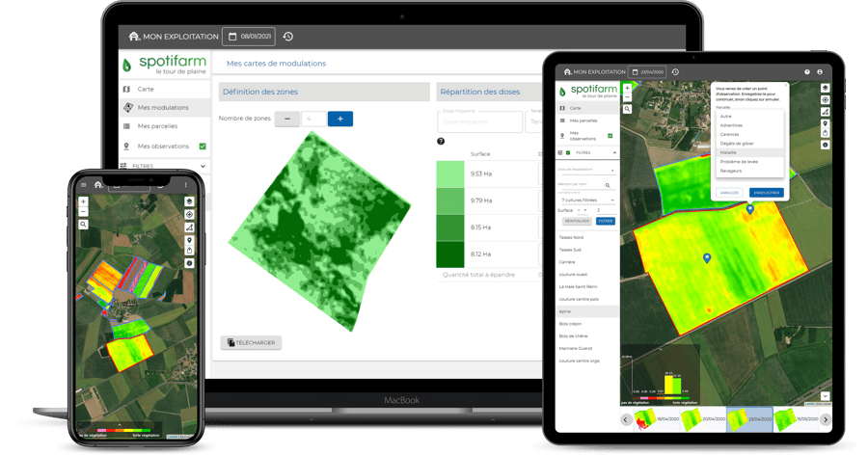This screenshot has height=455, width=868.
Task: Increase number of zones with plus button
Action: click(339, 119)
